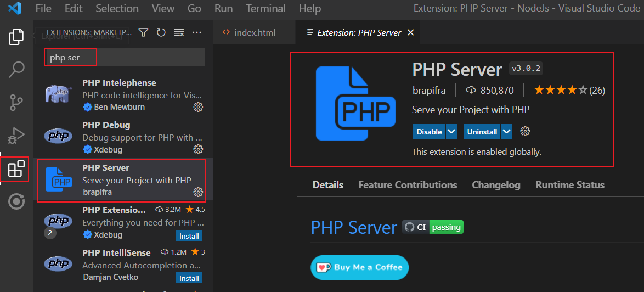This screenshot has width=644, height=292.
Task: Open the Extensions panel more actions menu
Action: coord(197,32)
